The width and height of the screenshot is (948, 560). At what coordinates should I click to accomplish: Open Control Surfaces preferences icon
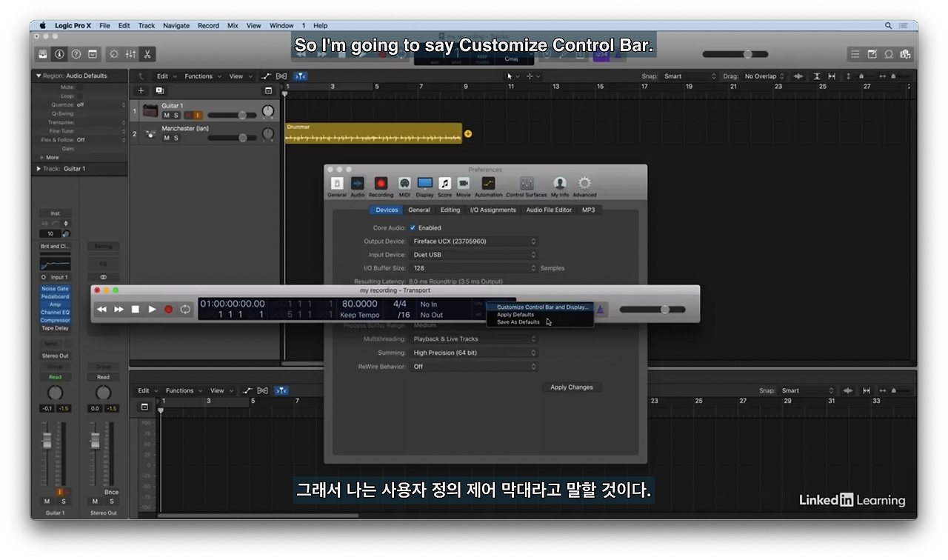526,186
